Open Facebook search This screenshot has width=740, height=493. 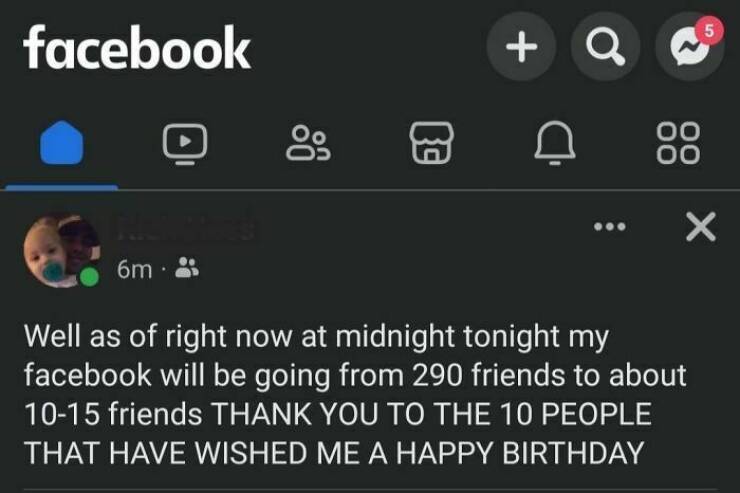click(x=604, y=45)
